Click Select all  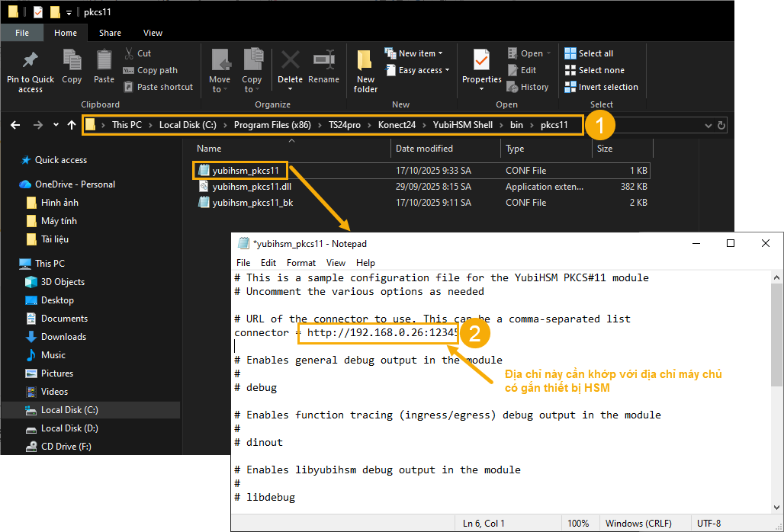(589, 53)
